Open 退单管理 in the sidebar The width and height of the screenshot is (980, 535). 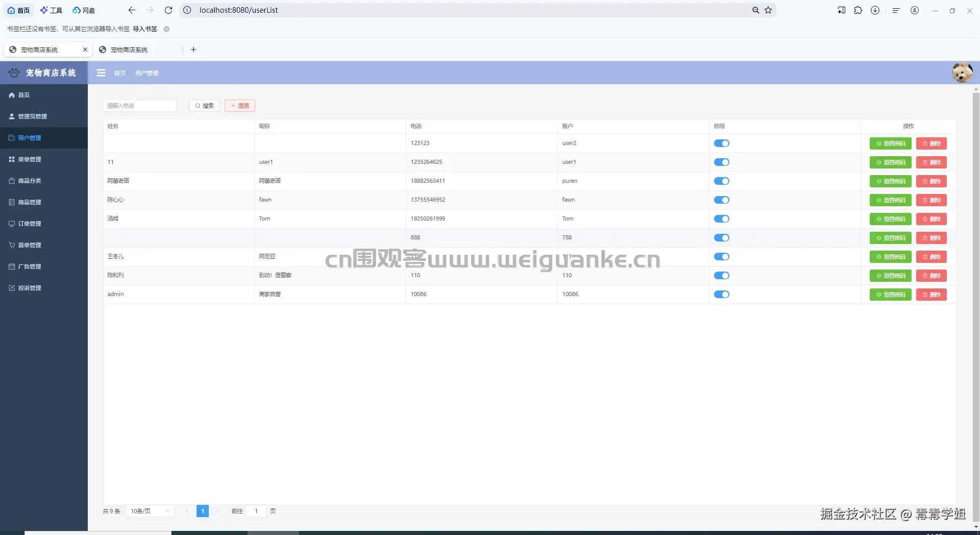44,245
